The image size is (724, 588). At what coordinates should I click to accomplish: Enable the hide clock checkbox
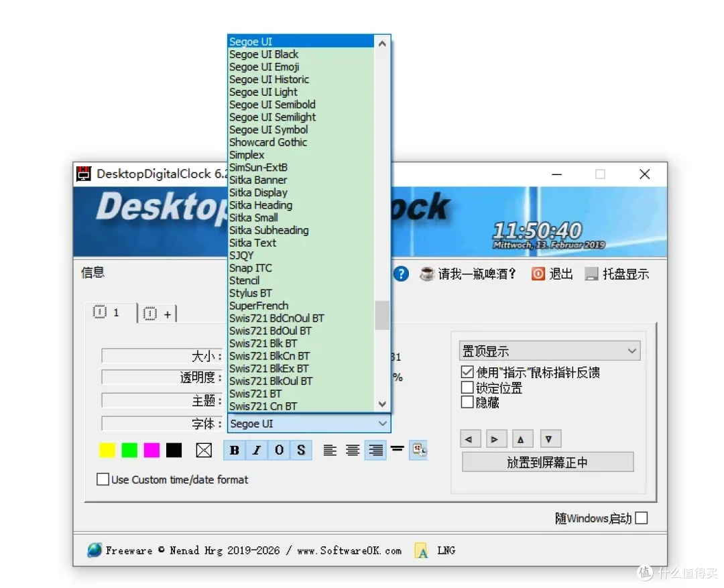467,402
